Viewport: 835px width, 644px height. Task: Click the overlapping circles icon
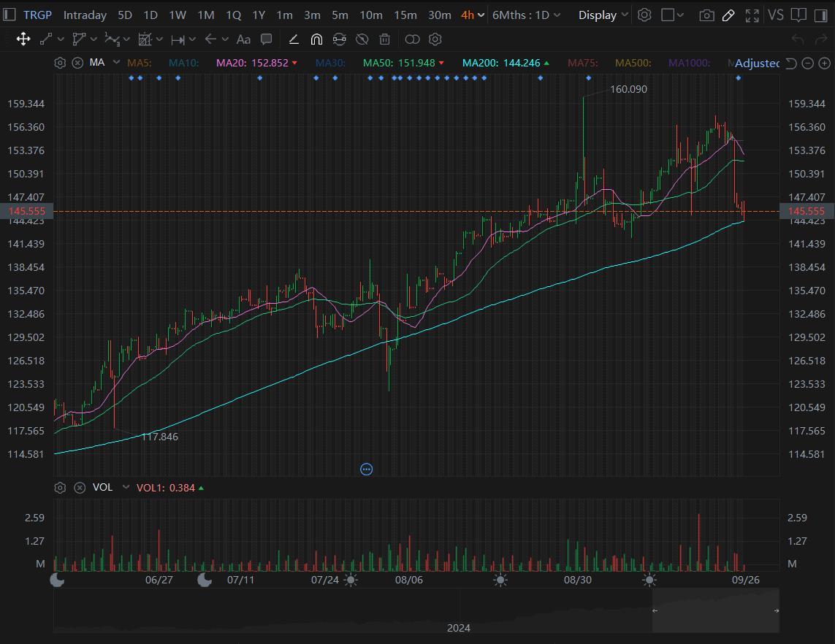tap(412, 39)
